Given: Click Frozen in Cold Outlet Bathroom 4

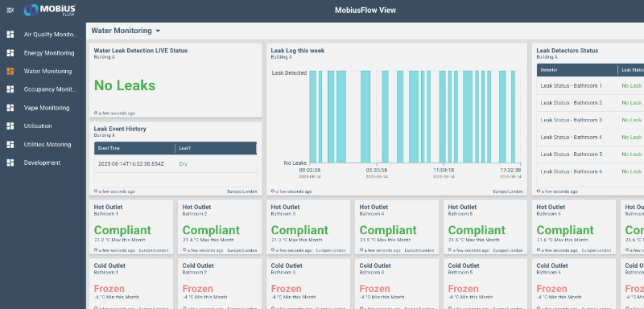Looking at the screenshot, I should (374, 289).
